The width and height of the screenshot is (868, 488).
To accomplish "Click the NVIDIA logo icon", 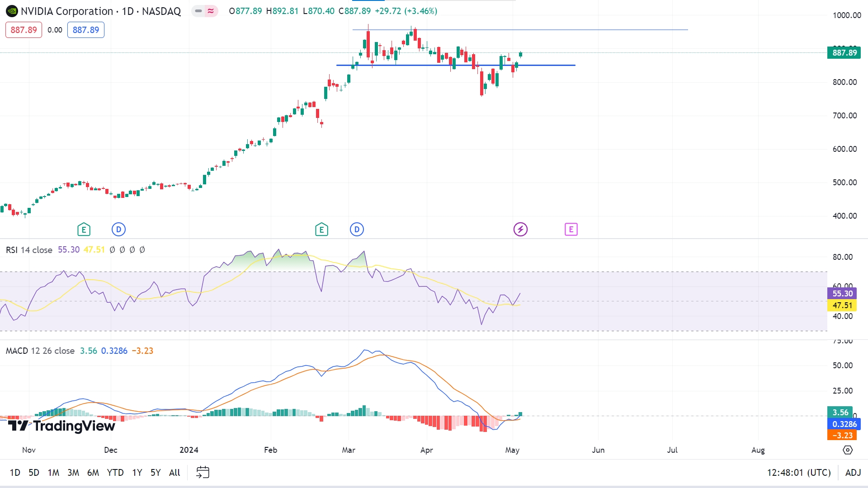I will [x=12, y=11].
